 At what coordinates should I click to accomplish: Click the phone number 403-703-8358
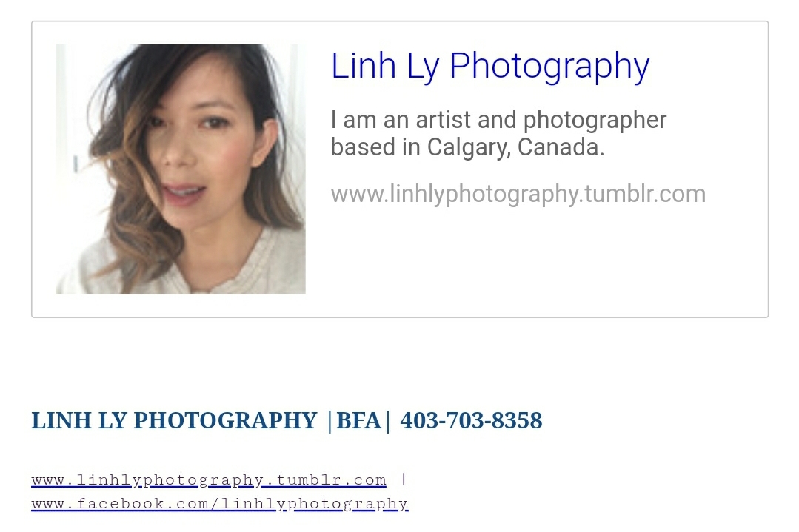click(x=472, y=421)
